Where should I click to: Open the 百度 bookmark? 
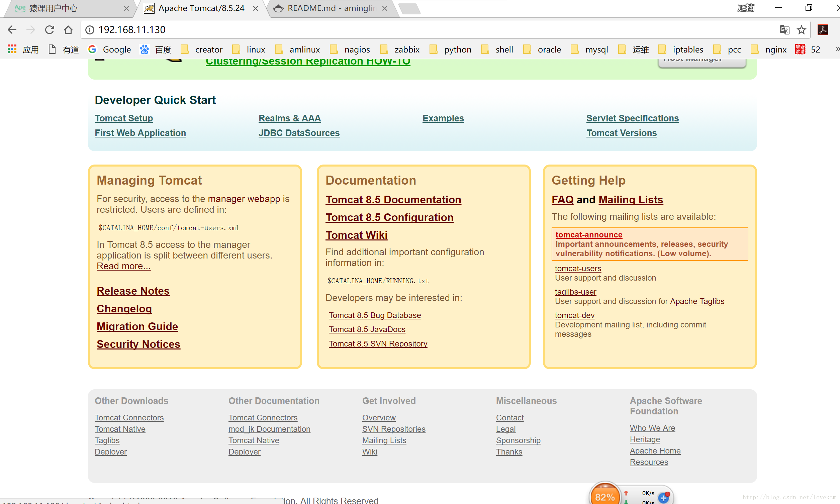click(x=156, y=49)
